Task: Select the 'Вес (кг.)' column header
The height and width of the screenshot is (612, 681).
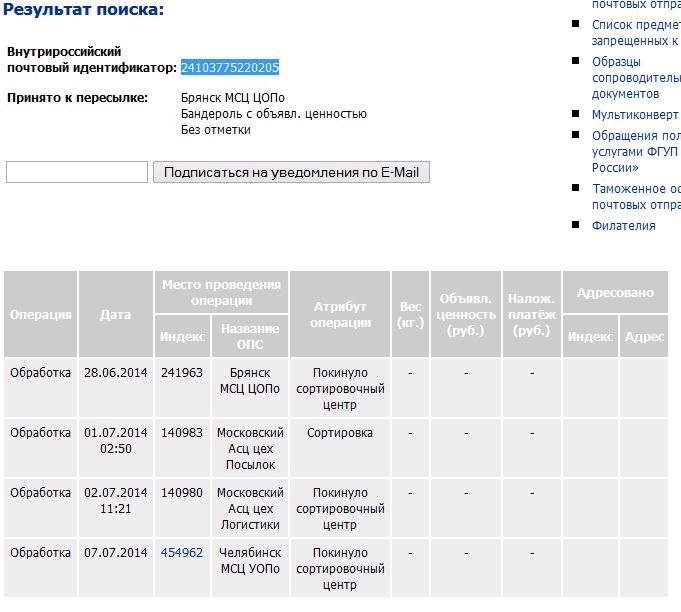Action: point(410,314)
